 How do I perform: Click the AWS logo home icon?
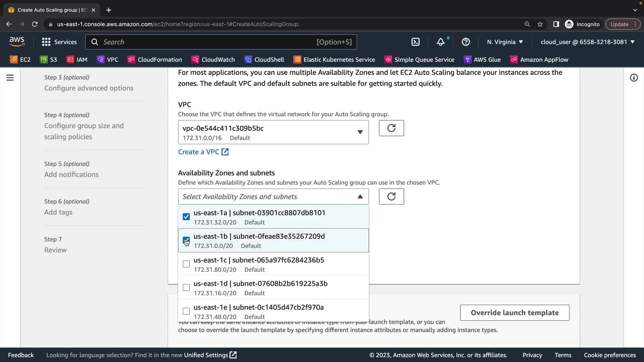(x=17, y=42)
